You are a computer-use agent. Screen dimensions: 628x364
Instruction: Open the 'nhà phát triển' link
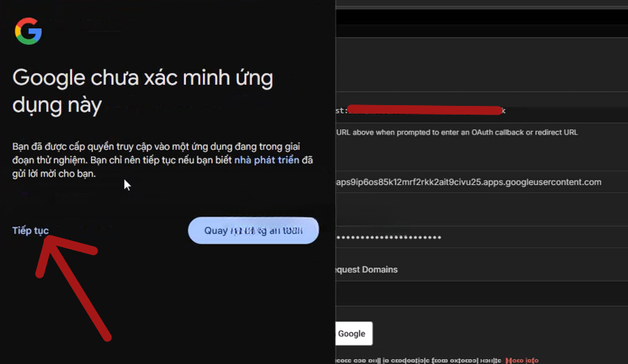(267, 160)
